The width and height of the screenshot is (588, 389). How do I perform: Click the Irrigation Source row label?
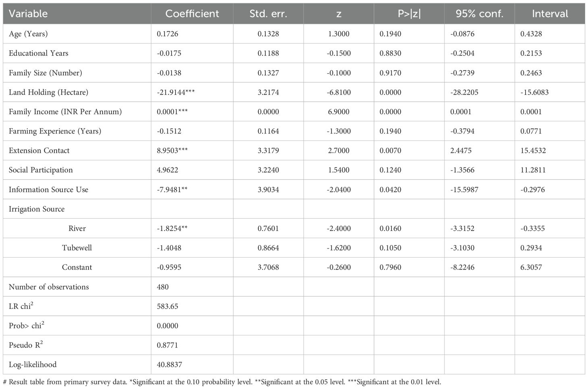[x=37, y=209]
